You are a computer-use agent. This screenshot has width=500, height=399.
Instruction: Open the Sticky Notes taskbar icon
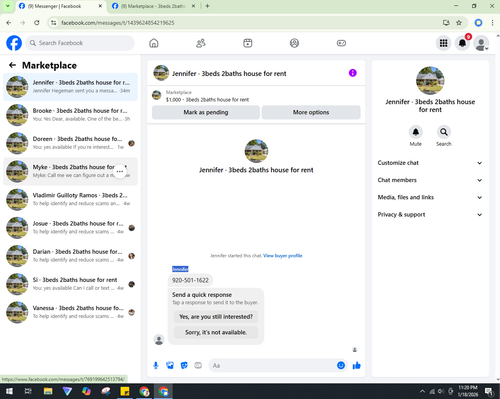pyautogui.click(x=125, y=391)
